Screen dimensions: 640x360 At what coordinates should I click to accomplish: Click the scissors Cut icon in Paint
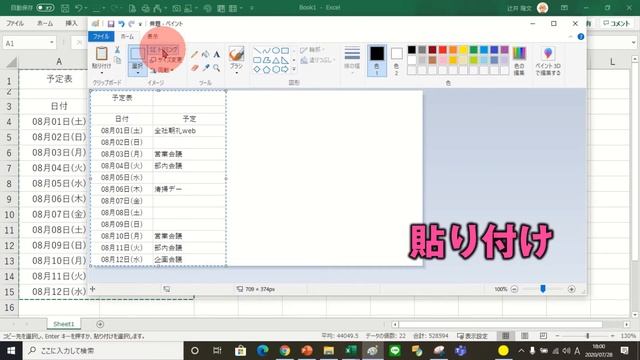point(117,50)
